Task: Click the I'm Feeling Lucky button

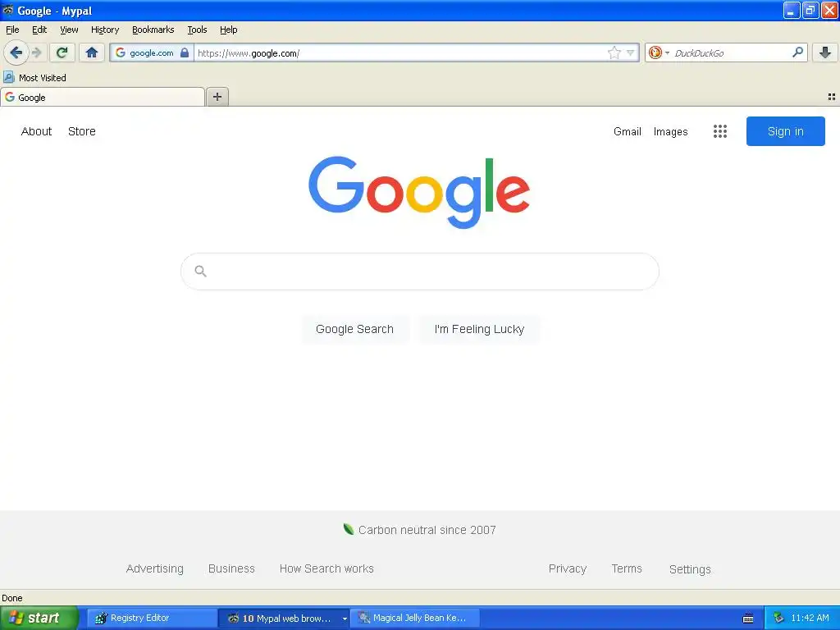Action: (x=479, y=329)
